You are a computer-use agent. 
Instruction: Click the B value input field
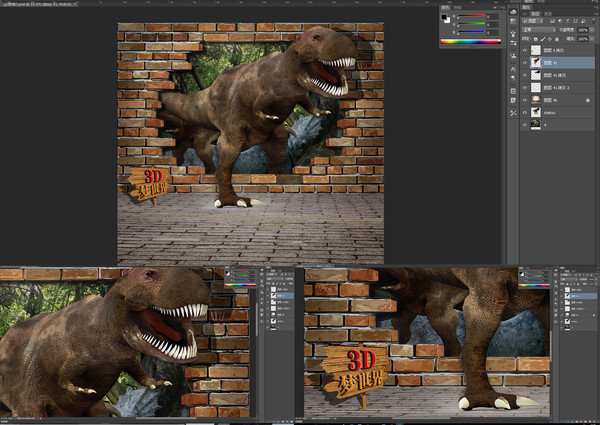click(x=492, y=33)
